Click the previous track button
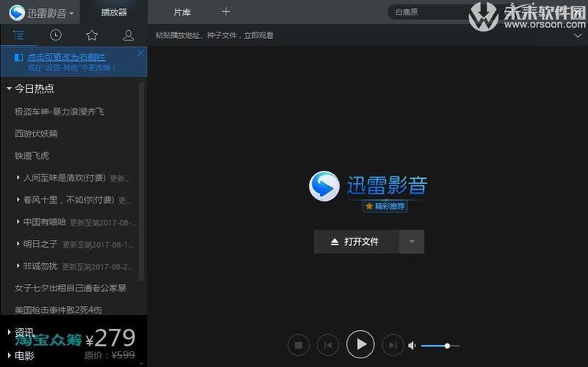Viewport: 588px width, 367px height. 328,345
